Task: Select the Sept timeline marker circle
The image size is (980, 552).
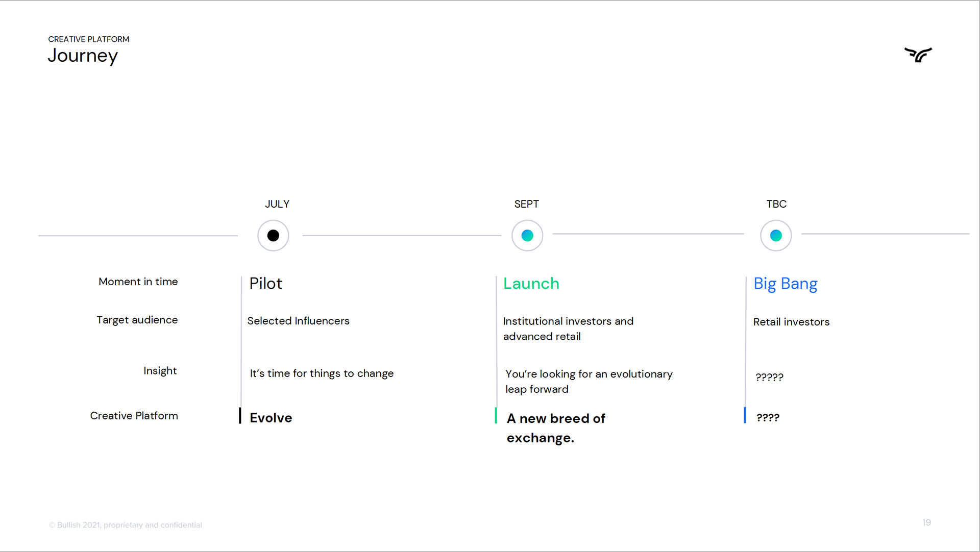Action: (x=527, y=236)
